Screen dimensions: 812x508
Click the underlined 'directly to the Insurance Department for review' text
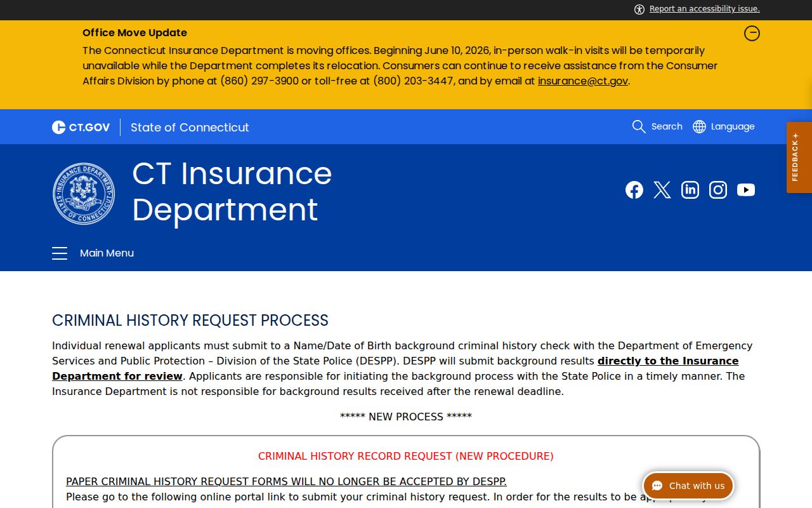(x=395, y=368)
